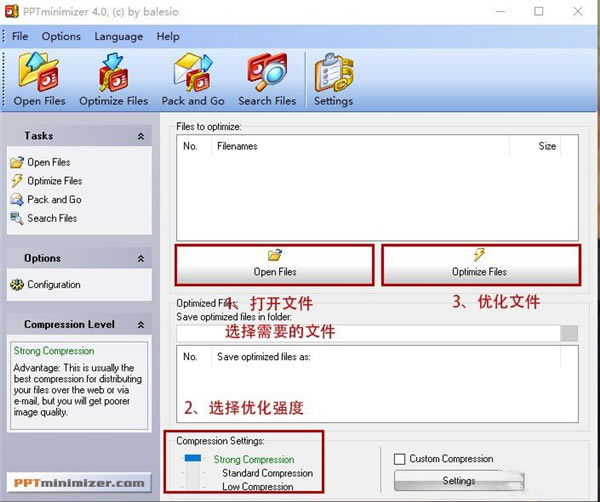This screenshot has height=502, width=600.
Task: Select Optimize Files in the Tasks panel
Action: (x=46, y=181)
